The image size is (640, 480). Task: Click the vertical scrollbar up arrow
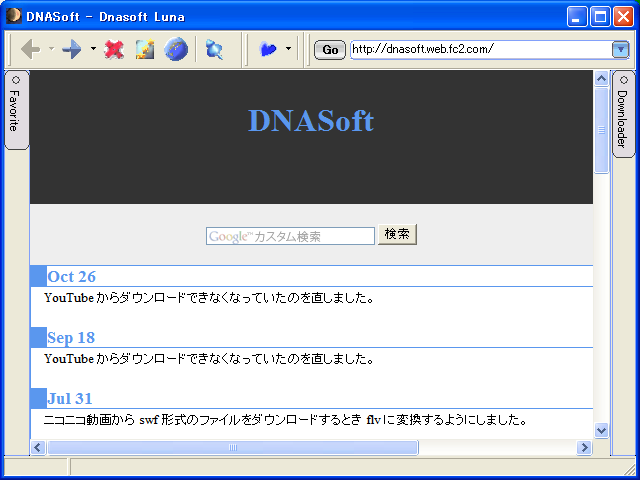[x=601, y=78]
